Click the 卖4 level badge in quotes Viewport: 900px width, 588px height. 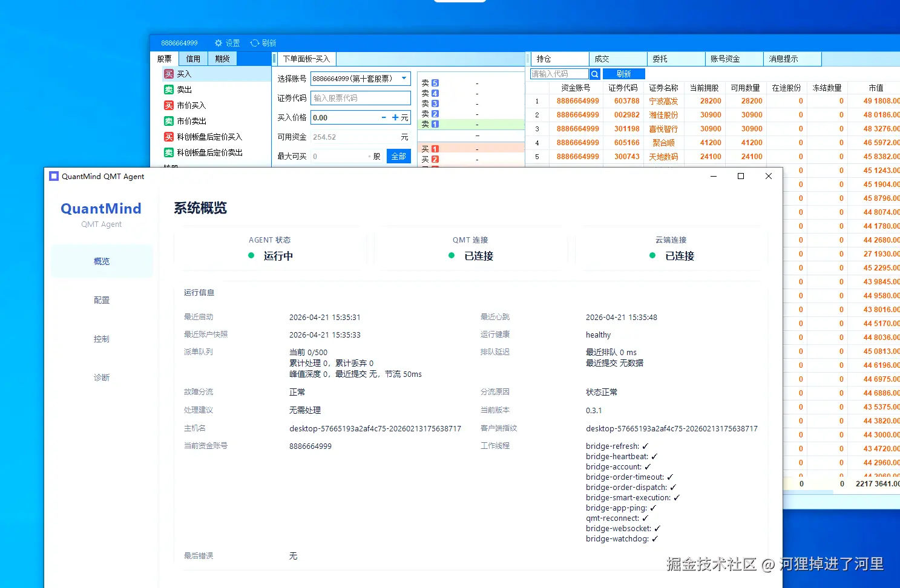point(435,93)
